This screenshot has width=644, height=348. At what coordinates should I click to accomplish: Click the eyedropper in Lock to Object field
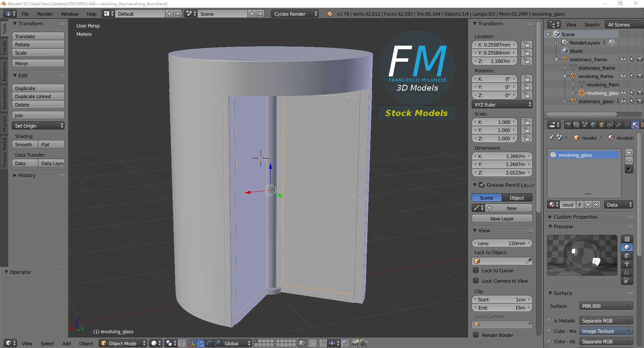tap(529, 261)
